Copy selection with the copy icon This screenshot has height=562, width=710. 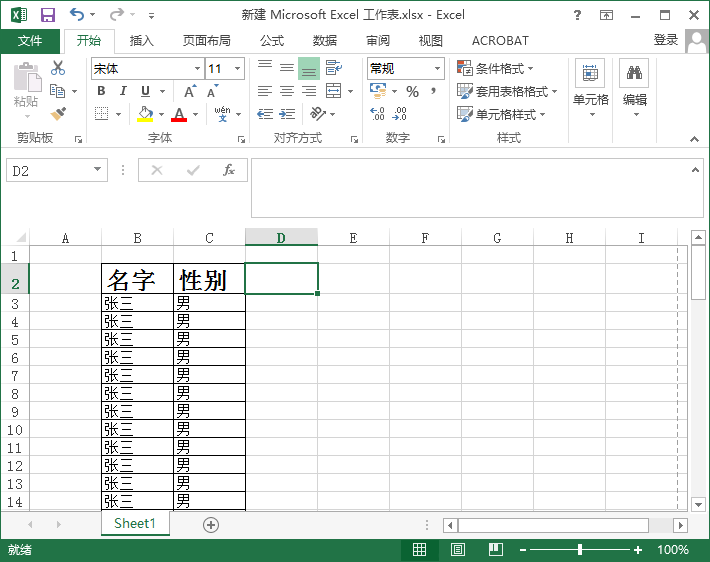[57, 91]
